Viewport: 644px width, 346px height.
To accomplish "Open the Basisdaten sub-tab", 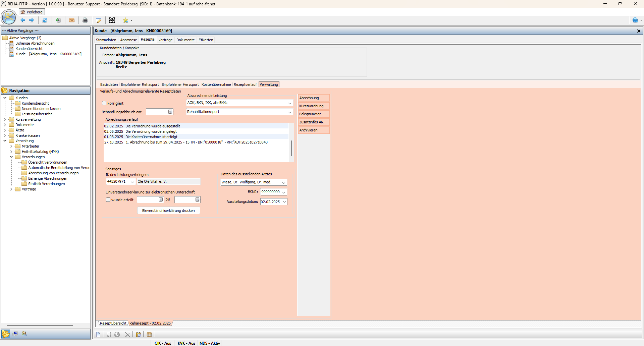I will click(109, 84).
